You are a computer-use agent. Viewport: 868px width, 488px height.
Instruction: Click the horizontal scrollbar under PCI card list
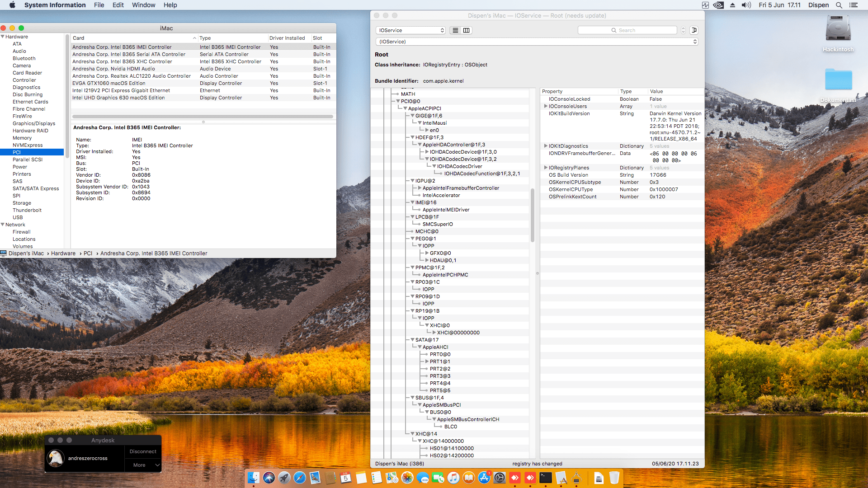(203, 117)
